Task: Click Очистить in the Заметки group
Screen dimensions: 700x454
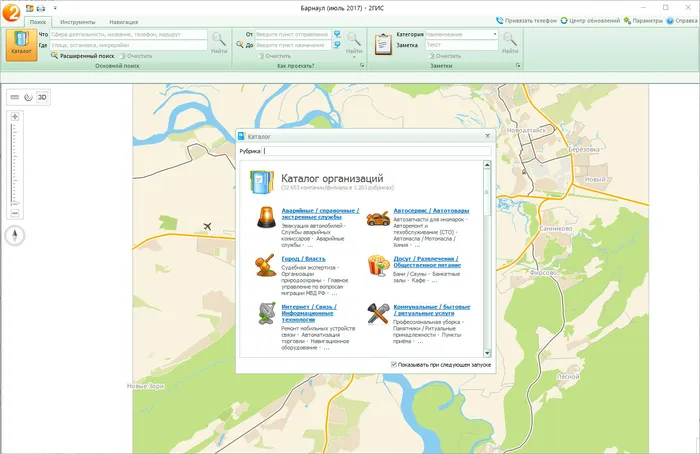Action: (x=444, y=56)
